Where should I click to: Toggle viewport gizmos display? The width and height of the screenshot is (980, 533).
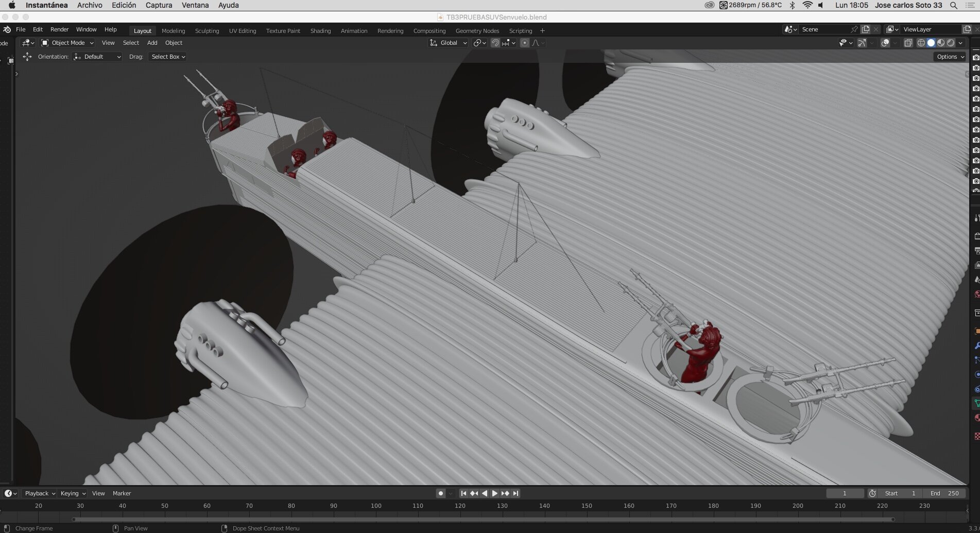pyautogui.click(x=862, y=43)
